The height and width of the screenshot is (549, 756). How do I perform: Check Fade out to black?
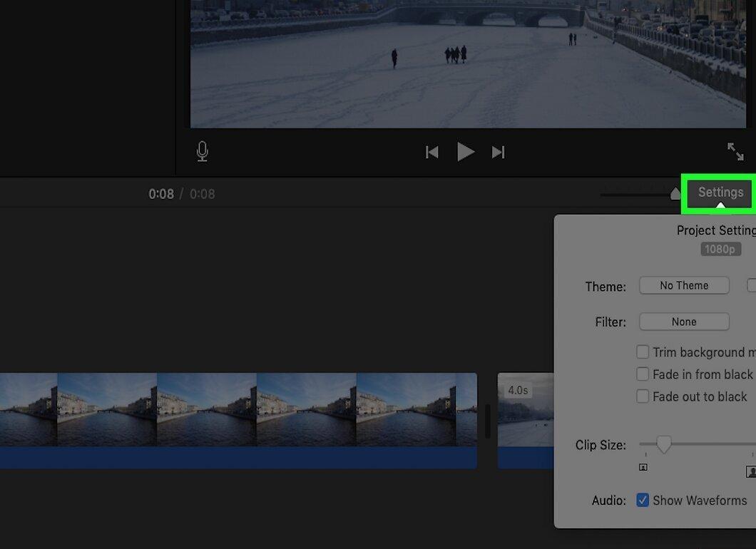pos(643,396)
